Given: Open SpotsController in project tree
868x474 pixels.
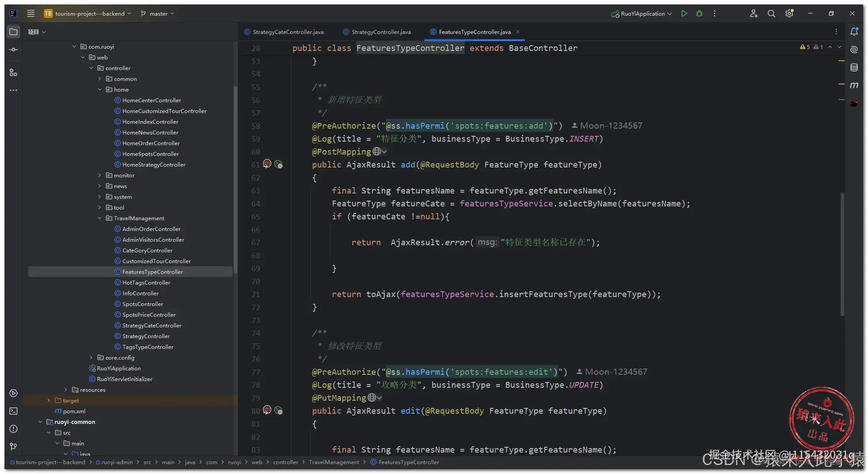Looking at the screenshot, I should tap(143, 304).
